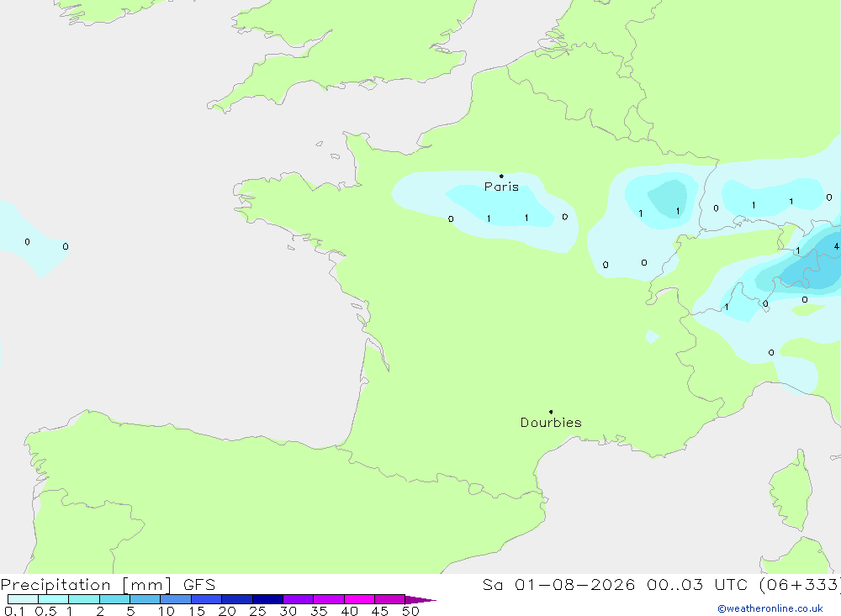The width and height of the screenshot is (841, 616).
Task: Click the Paris city label
Action: tap(501, 187)
